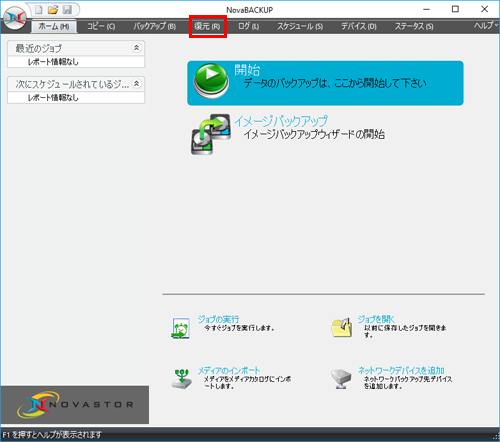Click the イメージバックアップウィザードの開始 description

(x=314, y=134)
